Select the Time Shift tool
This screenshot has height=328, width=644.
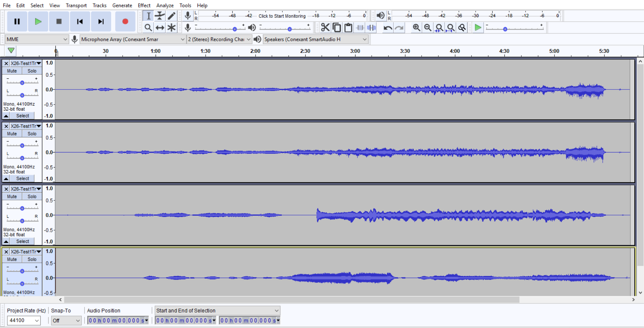(x=160, y=27)
